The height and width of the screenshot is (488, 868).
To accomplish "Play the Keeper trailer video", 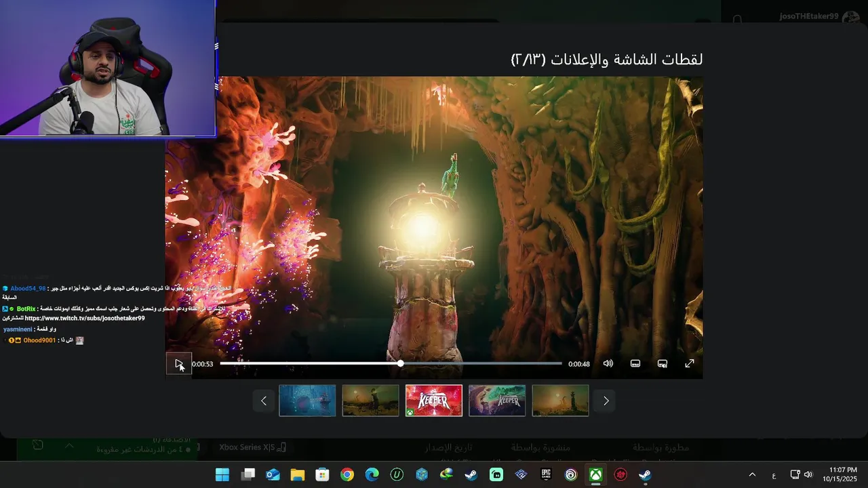I will tap(179, 364).
